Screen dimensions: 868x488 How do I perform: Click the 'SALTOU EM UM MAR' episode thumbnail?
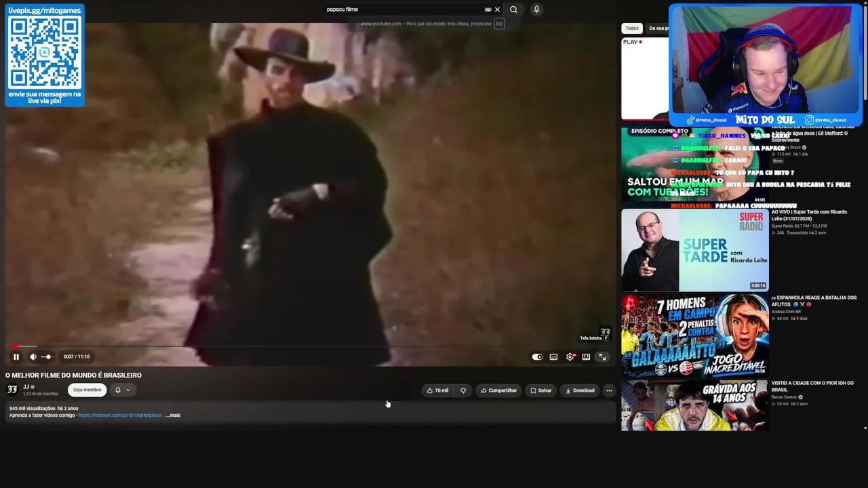click(695, 165)
